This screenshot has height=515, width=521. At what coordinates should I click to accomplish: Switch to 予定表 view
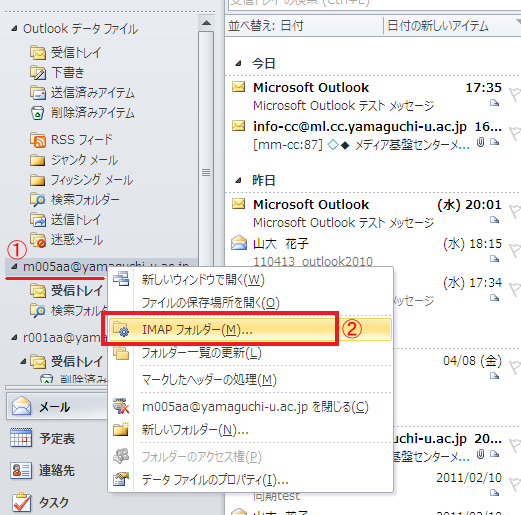(57, 438)
